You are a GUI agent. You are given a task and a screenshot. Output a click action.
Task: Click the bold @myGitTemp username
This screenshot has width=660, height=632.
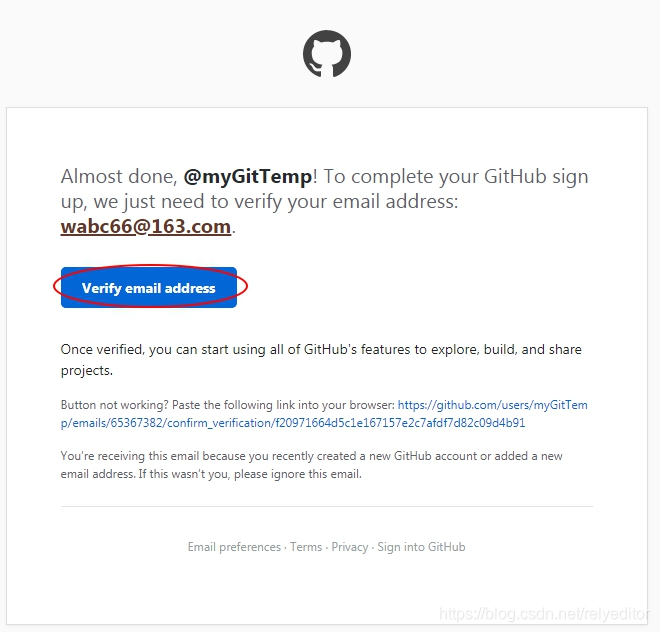pyautogui.click(x=248, y=176)
